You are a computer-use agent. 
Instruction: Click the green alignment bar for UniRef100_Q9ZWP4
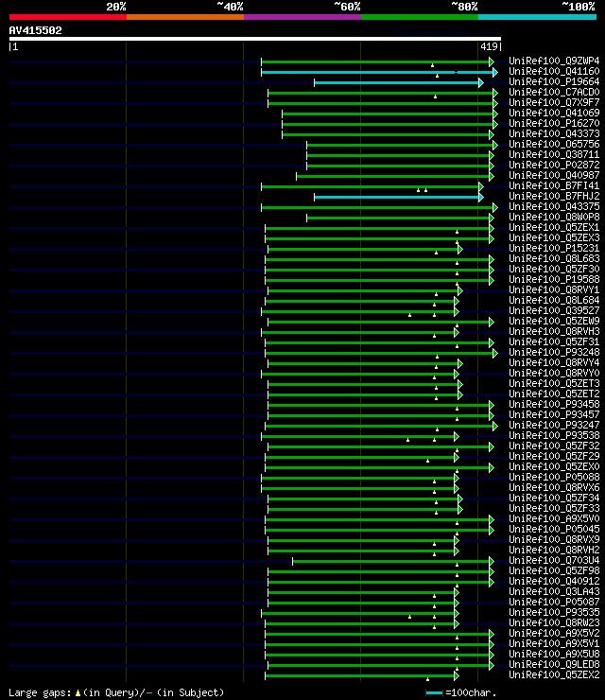[377, 61]
